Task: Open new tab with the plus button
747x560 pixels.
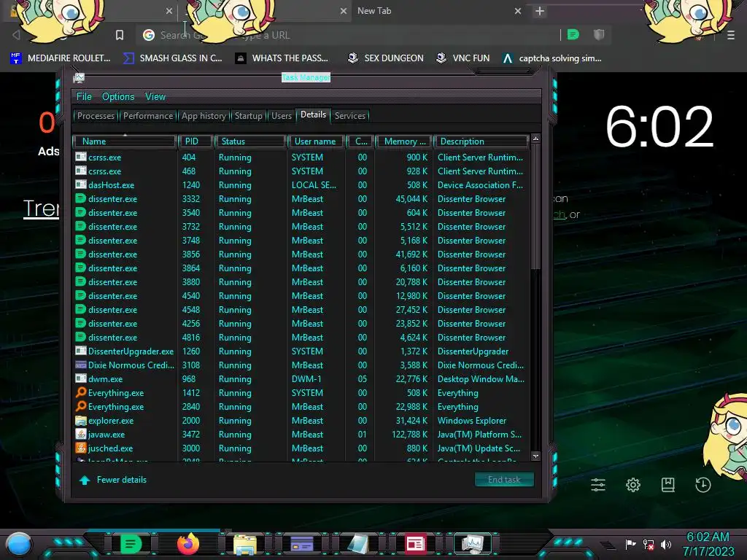Action: point(539,11)
